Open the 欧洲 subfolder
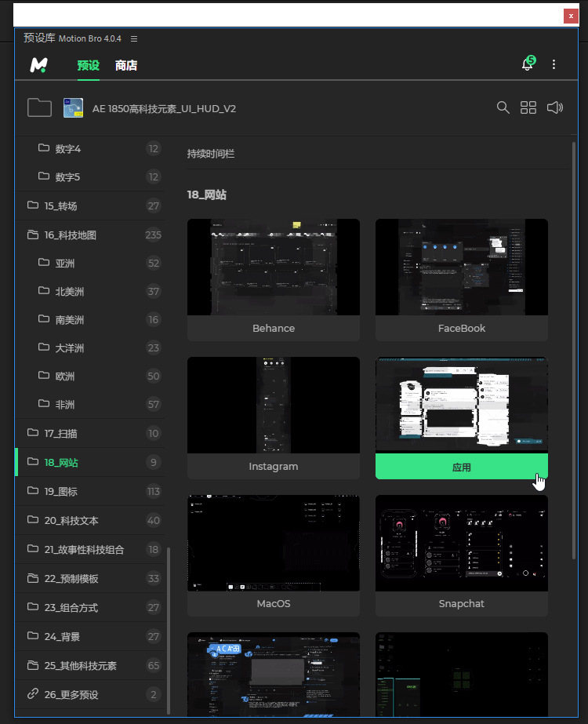This screenshot has height=724, width=588. tap(90, 376)
